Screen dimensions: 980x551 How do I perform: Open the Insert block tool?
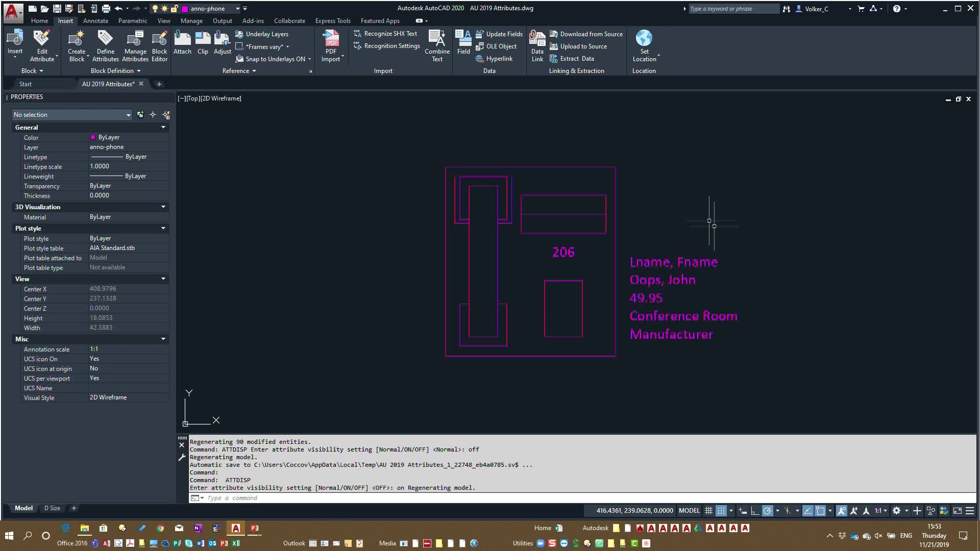[x=15, y=42]
